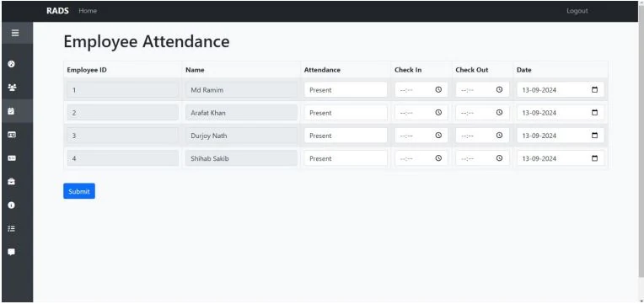Click the Employee Attendance page heading
The height and width of the screenshot is (304, 644).
tap(146, 41)
